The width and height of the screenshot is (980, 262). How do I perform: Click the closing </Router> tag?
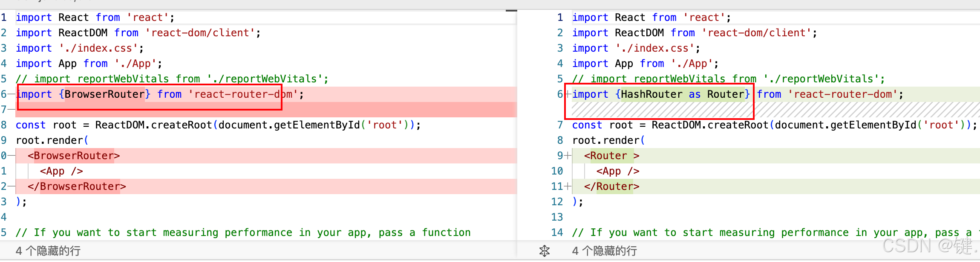(x=612, y=186)
